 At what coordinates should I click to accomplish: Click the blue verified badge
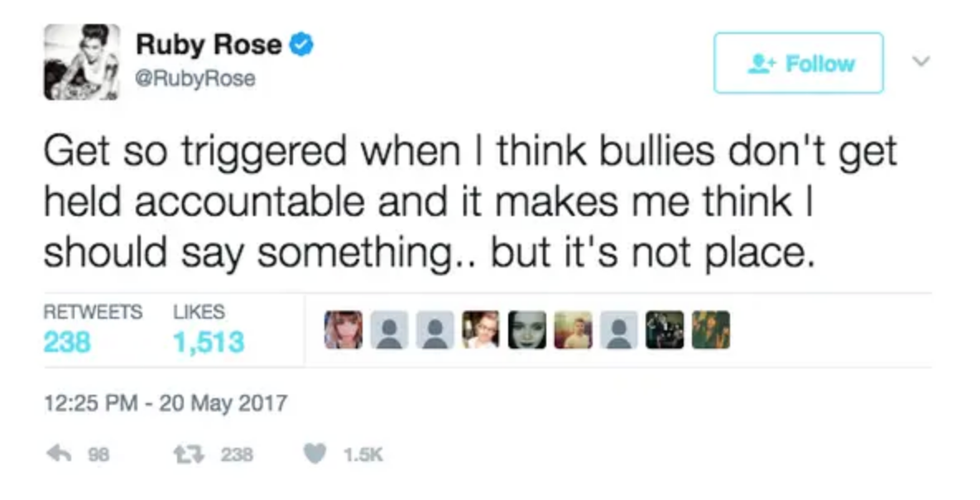point(301,46)
